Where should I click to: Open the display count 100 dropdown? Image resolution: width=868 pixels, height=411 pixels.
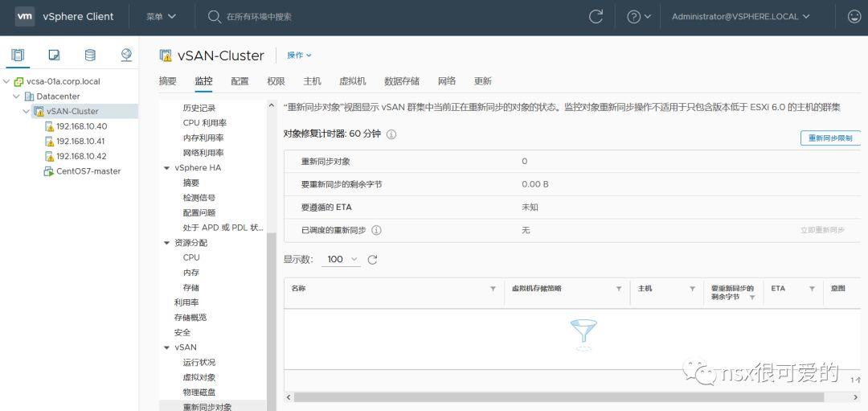tap(341, 259)
